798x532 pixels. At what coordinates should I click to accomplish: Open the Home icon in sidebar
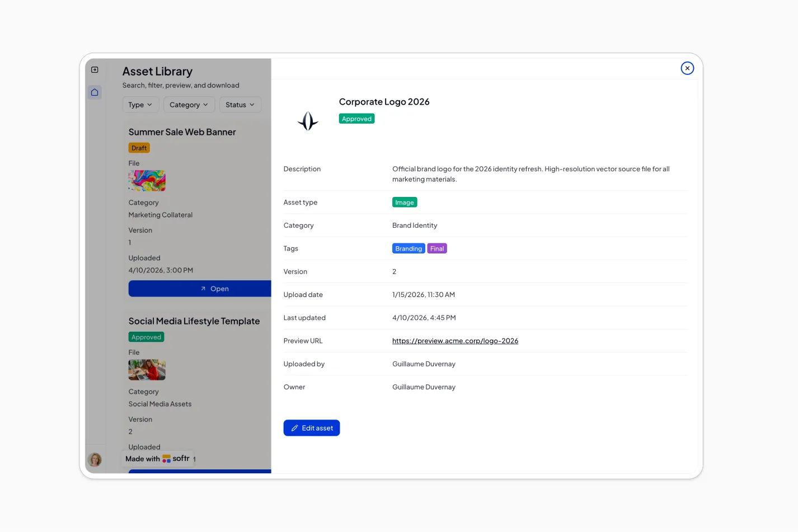click(x=95, y=92)
